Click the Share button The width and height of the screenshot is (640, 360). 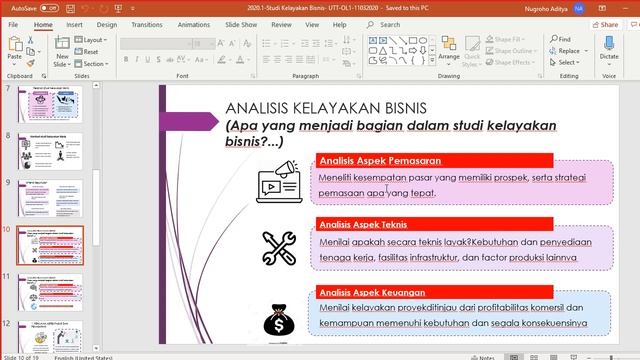tap(605, 25)
